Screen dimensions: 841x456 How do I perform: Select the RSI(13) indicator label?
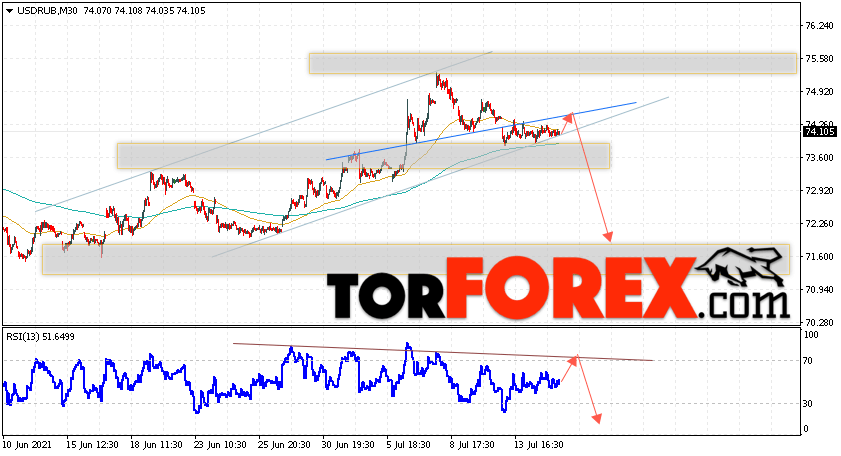click(40, 337)
